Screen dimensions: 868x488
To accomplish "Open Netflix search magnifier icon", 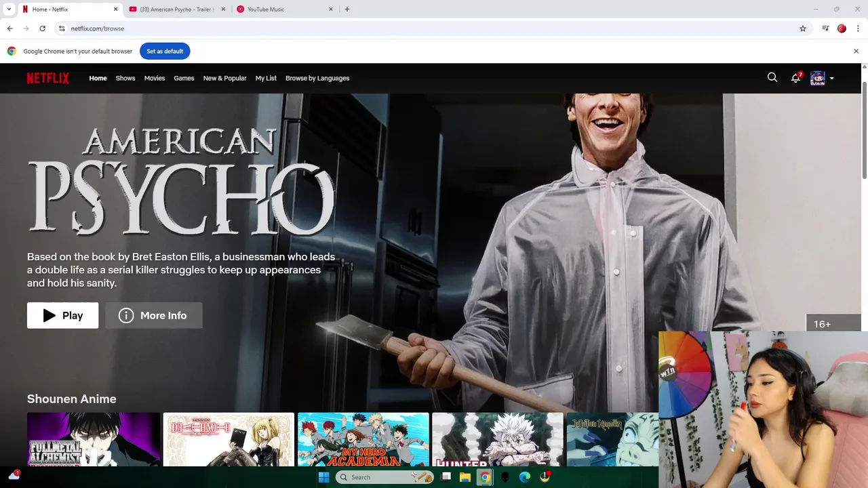I will 772,77.
